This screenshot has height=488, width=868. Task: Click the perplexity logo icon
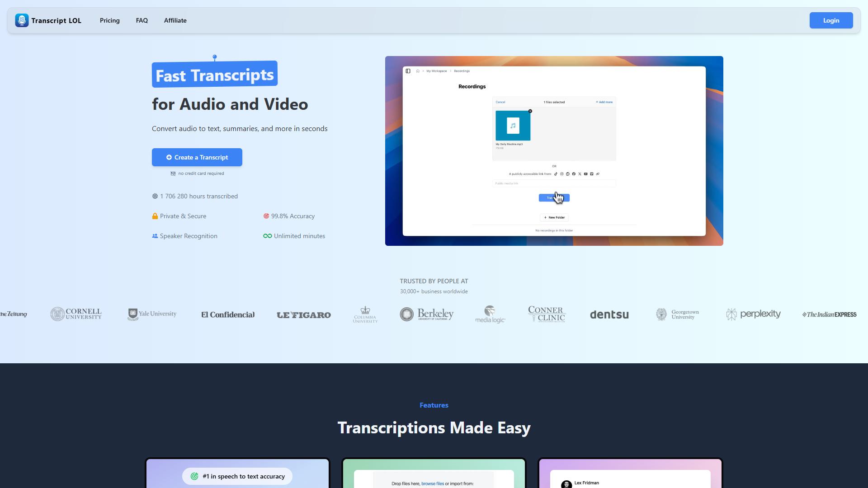tap(731, 314)
